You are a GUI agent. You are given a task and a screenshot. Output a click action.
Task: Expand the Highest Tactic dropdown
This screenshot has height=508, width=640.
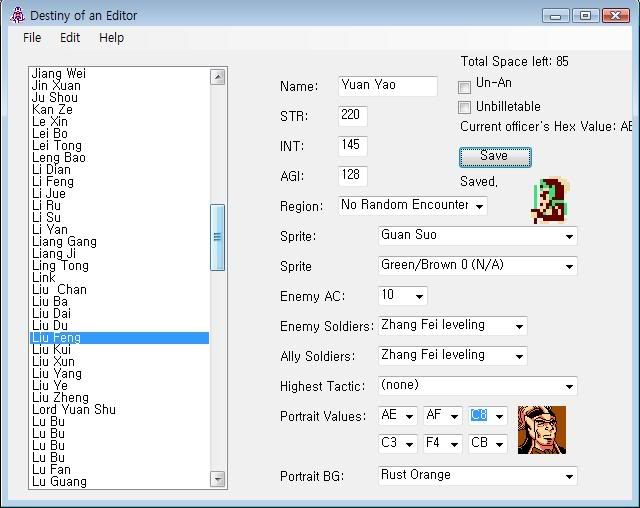(569, 386)
